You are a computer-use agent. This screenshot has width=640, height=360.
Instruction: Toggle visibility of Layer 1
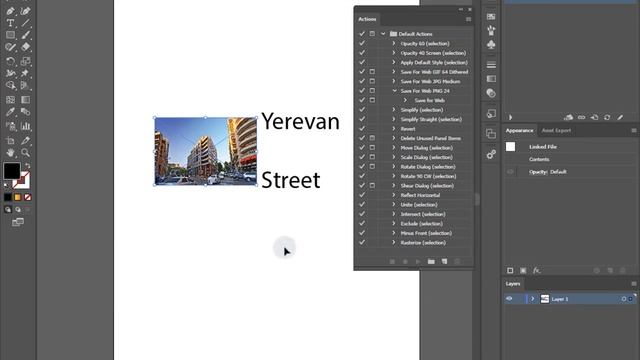pyautogui.click(x=509, y=299)
